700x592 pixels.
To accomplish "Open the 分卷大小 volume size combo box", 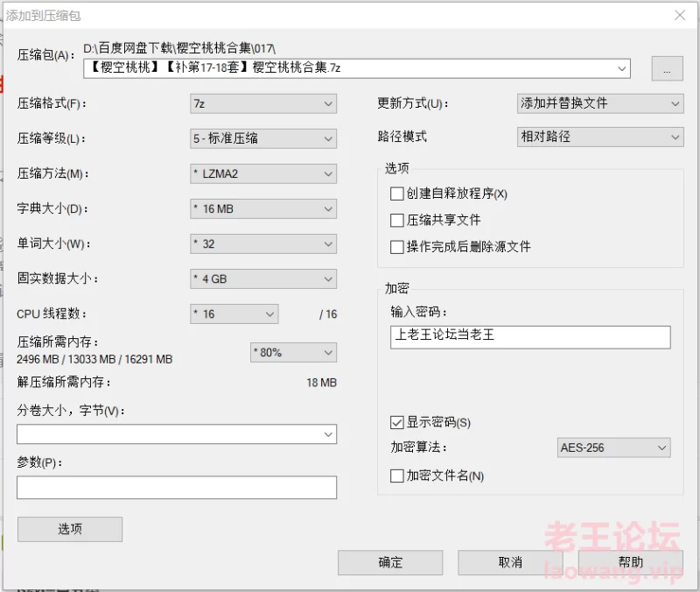I will [x=177, y=433].
